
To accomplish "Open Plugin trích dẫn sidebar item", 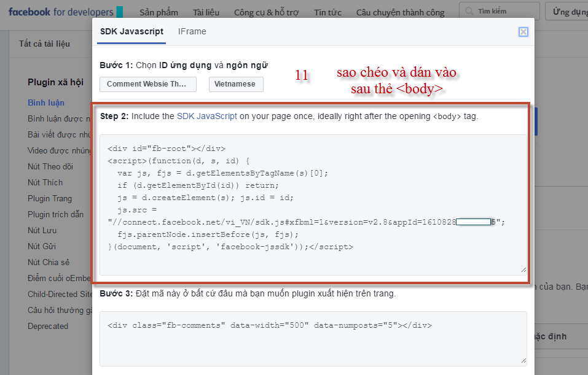I will tap(55, 214).
